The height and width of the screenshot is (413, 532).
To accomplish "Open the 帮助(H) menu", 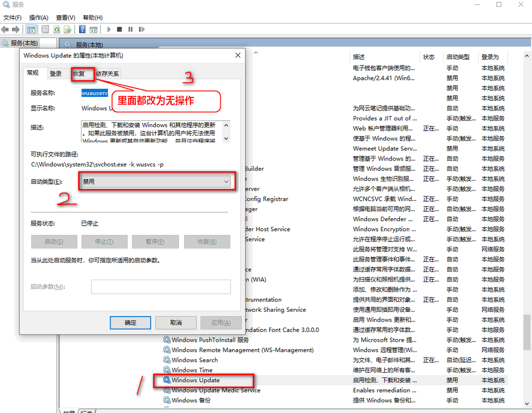I will pyautogui.click(x=93, y=18).
